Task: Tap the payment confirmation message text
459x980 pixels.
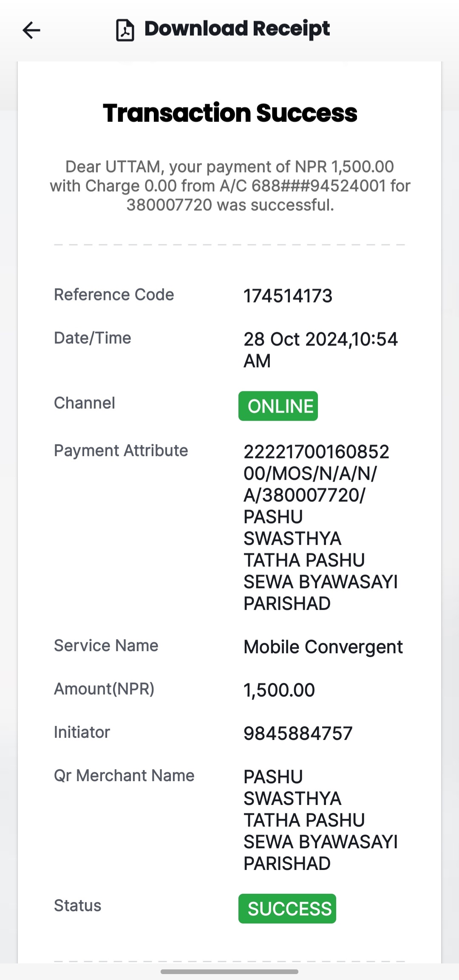Action: tap(230, 186)
